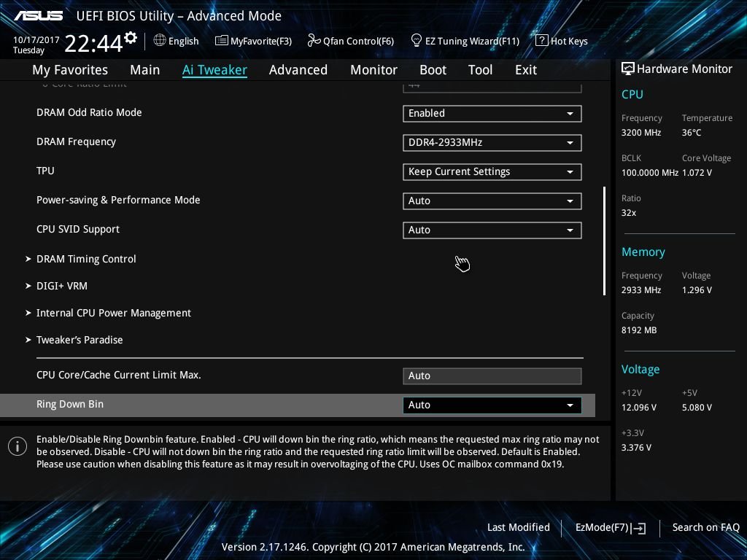The width and height of the screenshot is (747, 560).
Task: Open the Ring Down Bin dropdown
Action: 492,405
